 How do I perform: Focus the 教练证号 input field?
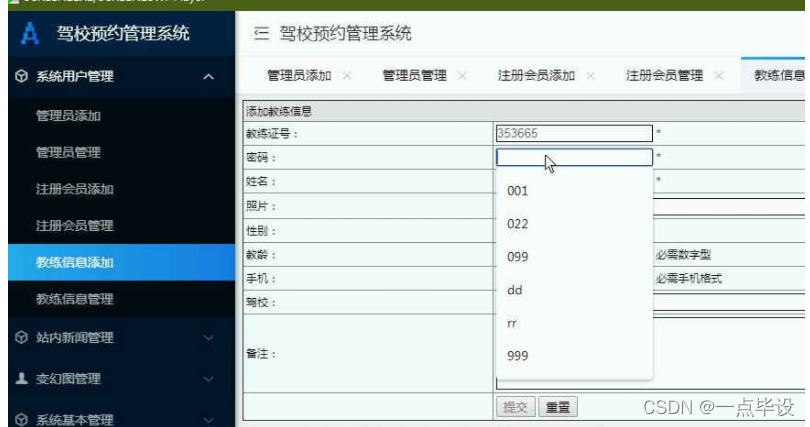point(574,133)
